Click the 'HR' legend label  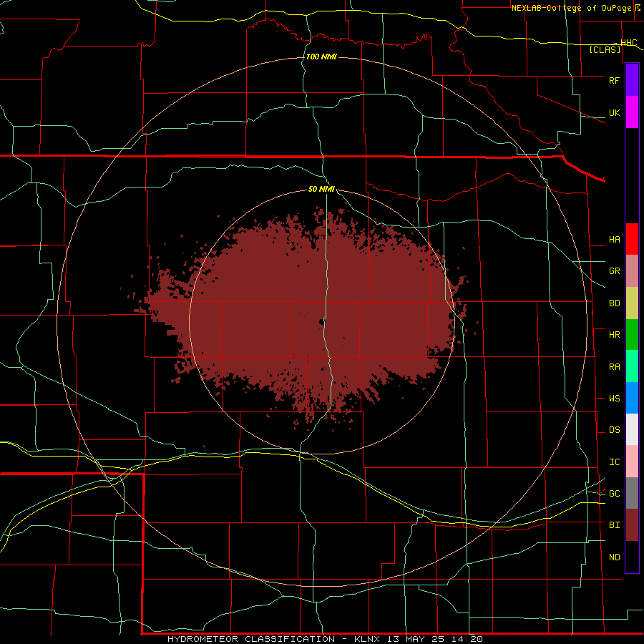tap(614, 335)
